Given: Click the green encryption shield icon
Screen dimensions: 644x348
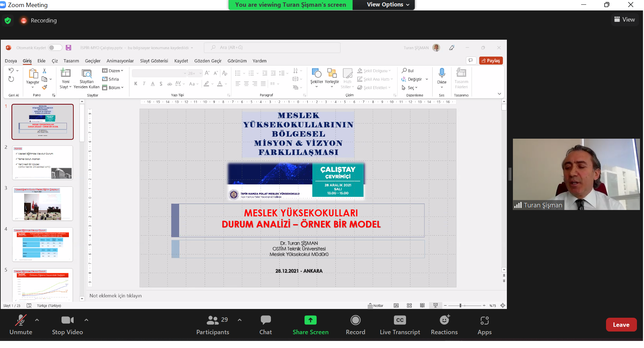Looking at the screenshot, I should click(8, 21).
